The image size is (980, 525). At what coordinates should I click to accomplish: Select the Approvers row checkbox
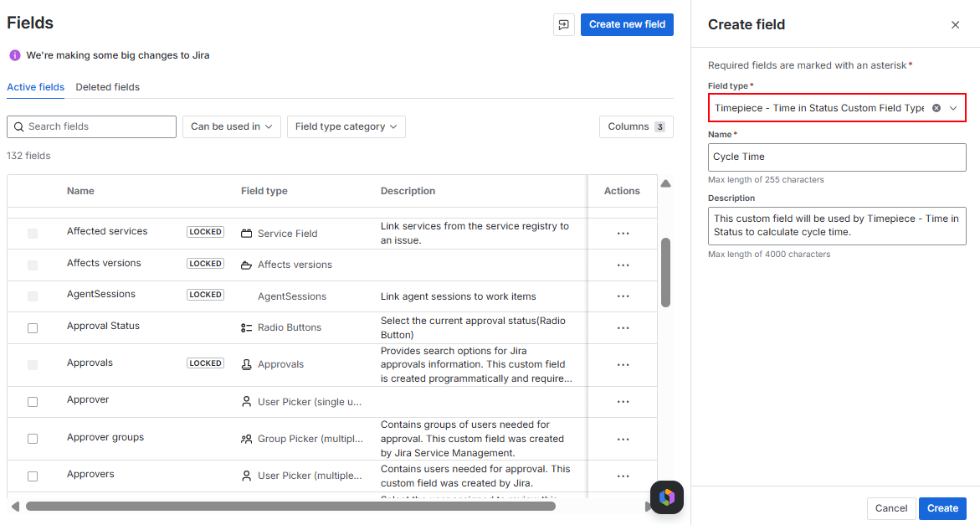(x=33, y=476)
